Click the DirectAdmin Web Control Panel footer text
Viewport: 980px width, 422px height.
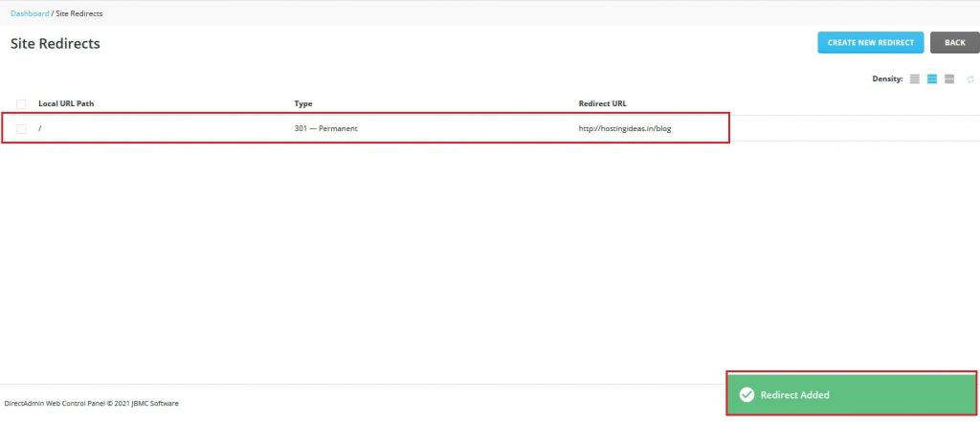[91, 404]
